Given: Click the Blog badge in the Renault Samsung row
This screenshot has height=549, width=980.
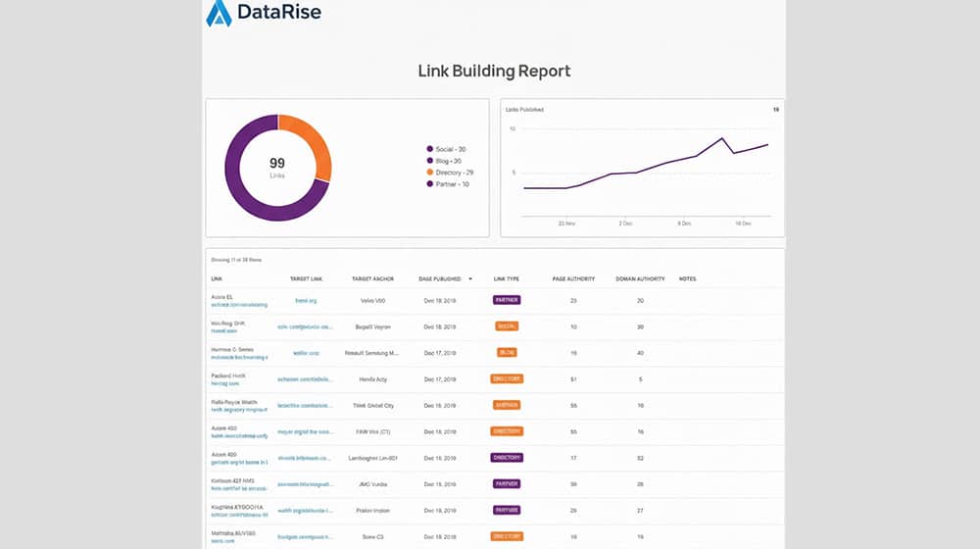Looking at the screenshot, I should click(x=507, y=353).
